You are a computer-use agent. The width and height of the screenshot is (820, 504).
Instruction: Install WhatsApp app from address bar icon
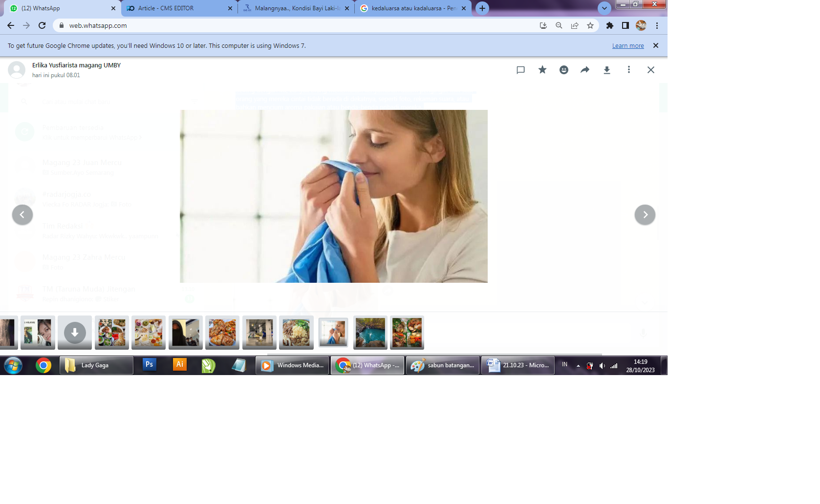(543, 25)
